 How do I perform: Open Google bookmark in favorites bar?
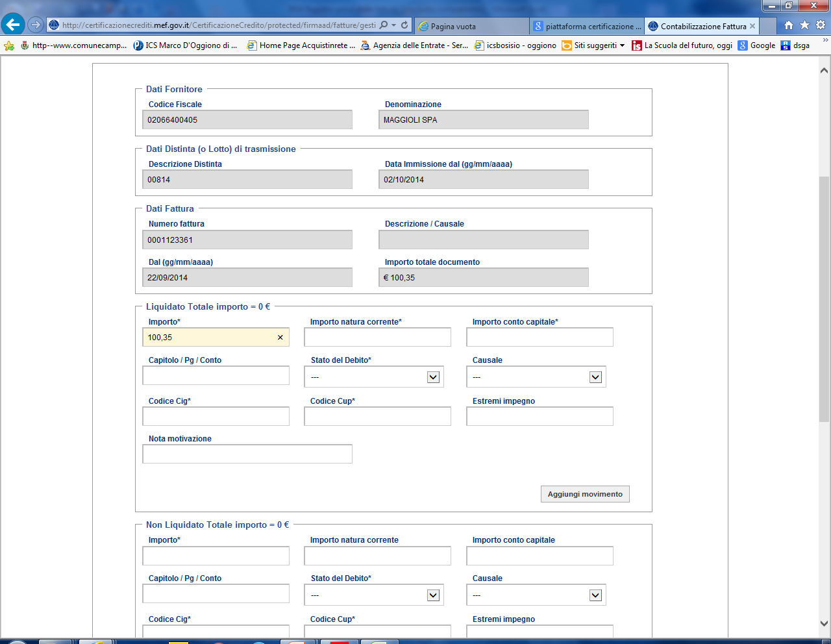tap(756, 45)
